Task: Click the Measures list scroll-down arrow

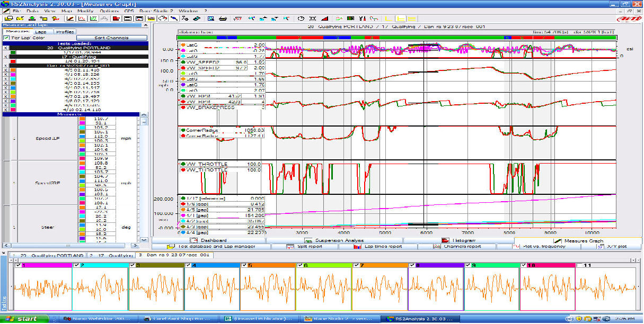Action: click(x=144, y=239)
